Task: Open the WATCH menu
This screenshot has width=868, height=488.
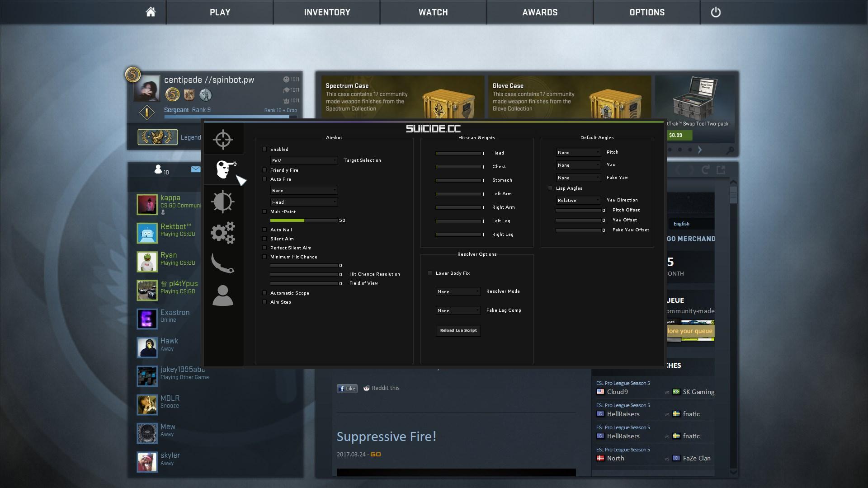Action: [433, 12]
